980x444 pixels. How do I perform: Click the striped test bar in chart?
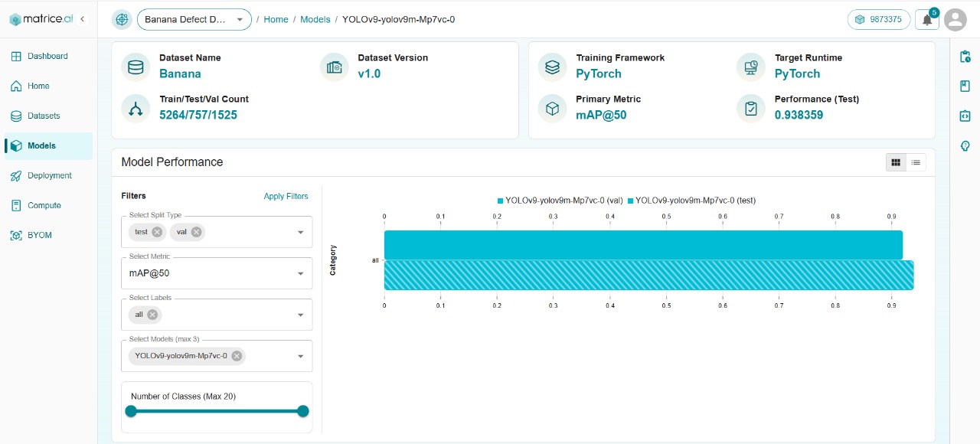pyautogui.click(x=648, y=276)
